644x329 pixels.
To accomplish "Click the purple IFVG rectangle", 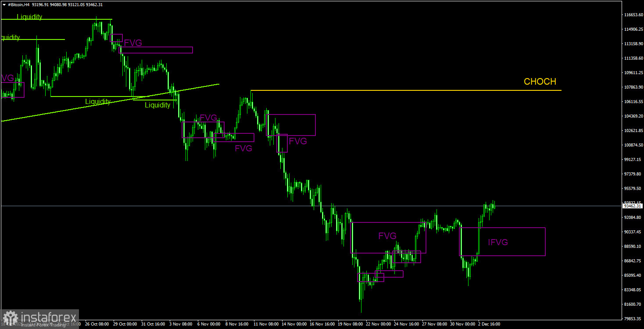I will coord(502,242).
